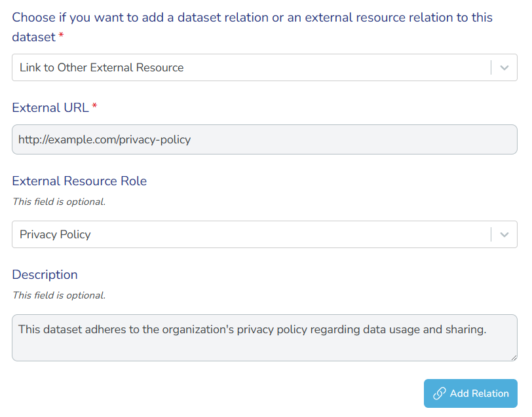Click the 'Privacy Policy' role selection box
This screenshot has height=417, width=532.
click(249, 234)
